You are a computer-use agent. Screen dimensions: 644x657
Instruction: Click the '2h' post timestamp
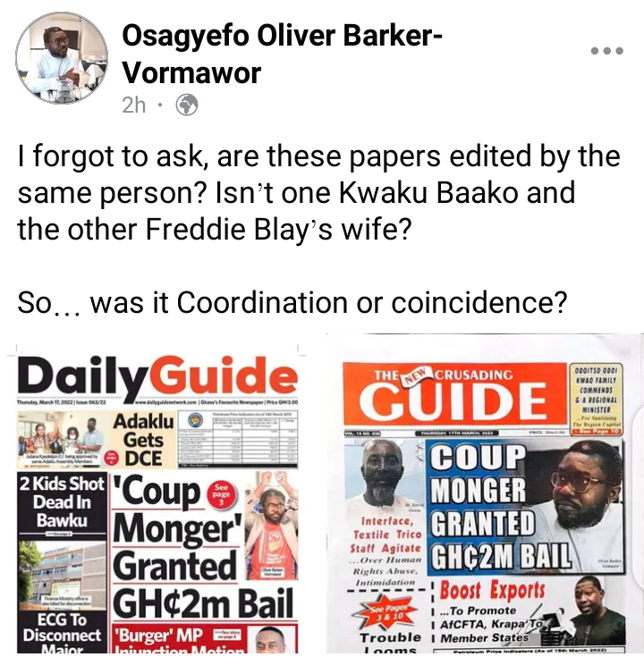(x=133, y=105)
